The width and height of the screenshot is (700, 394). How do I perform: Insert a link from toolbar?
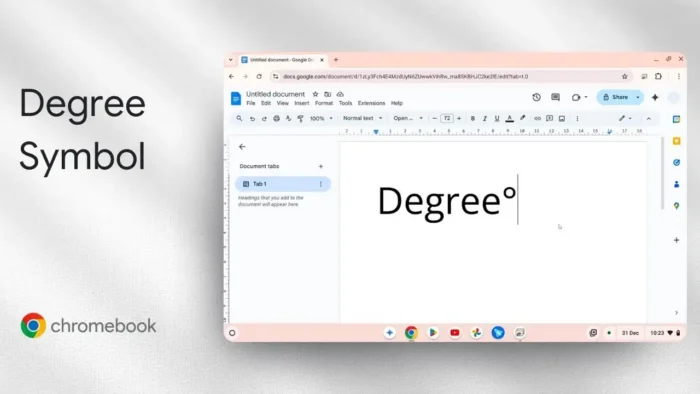click(537, 118)
